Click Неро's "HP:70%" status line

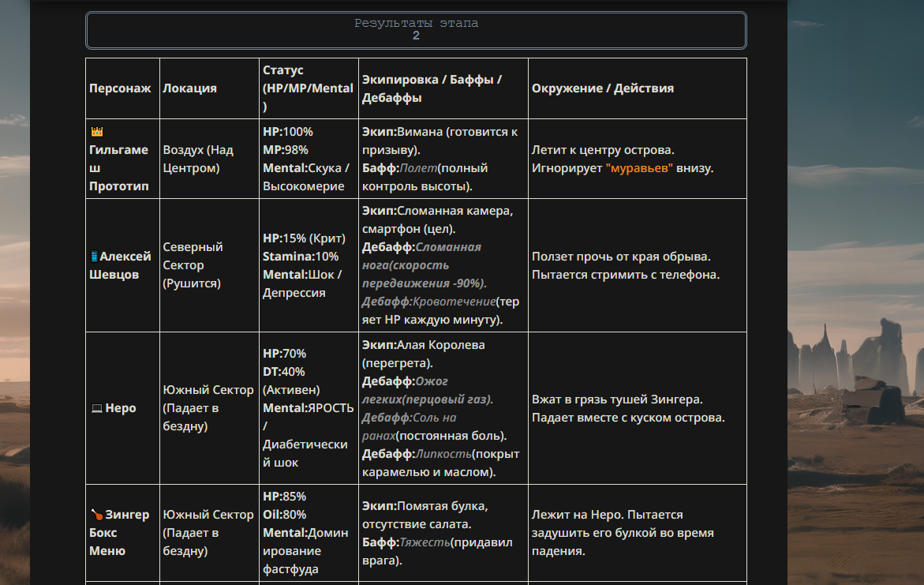(284, 354)
